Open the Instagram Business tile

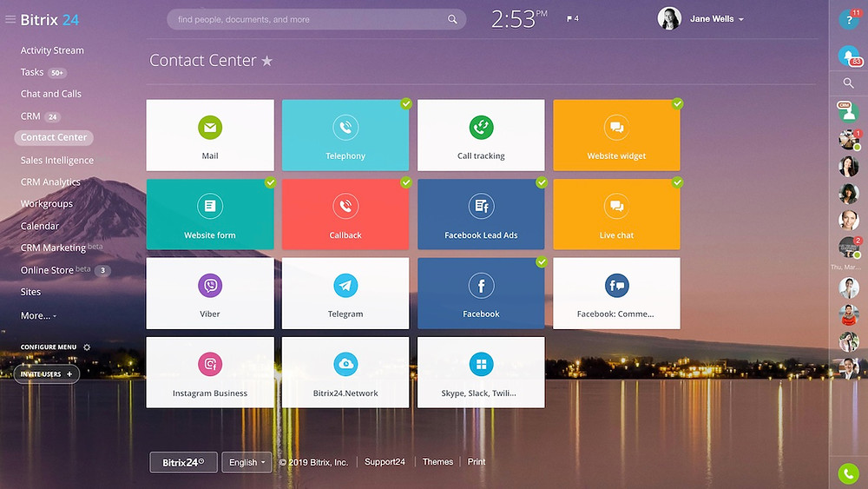(210, 373)
